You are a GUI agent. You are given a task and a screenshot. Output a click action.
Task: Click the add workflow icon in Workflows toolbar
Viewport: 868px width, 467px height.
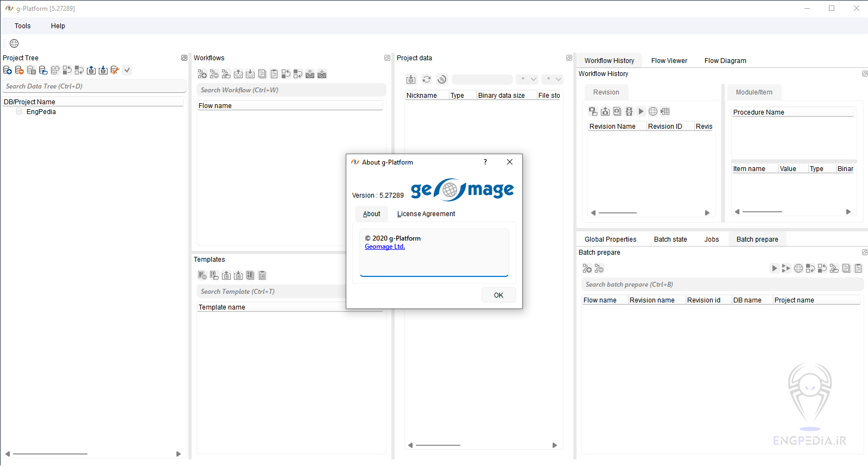[x=202, y=74]
